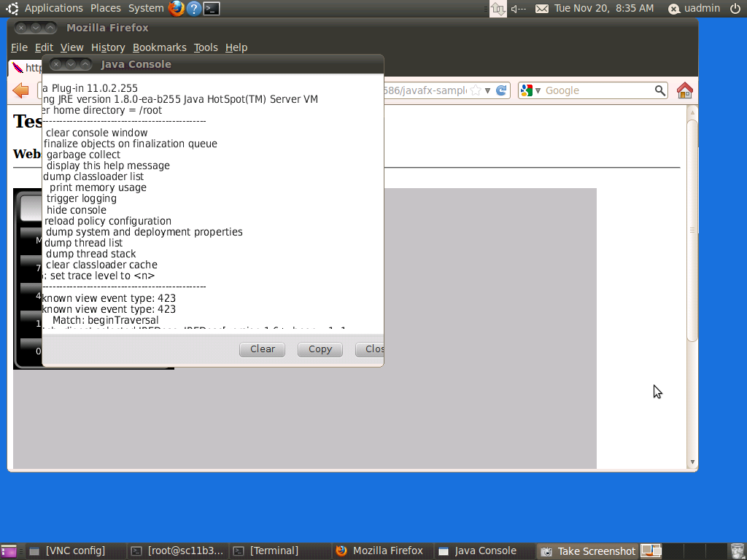
Task: Open the Tools menu in Firefox
Action: pyautogui.click(x=206, y=47)
